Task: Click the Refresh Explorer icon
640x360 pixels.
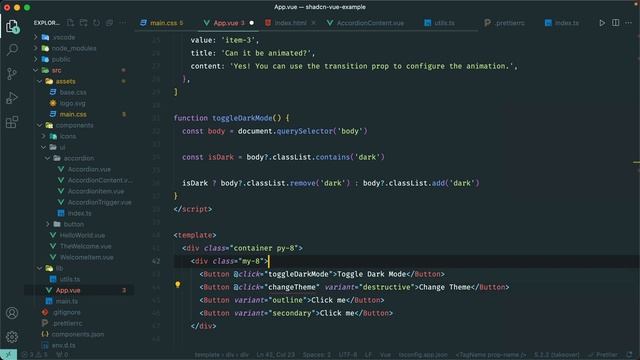Action: point(96,23)
